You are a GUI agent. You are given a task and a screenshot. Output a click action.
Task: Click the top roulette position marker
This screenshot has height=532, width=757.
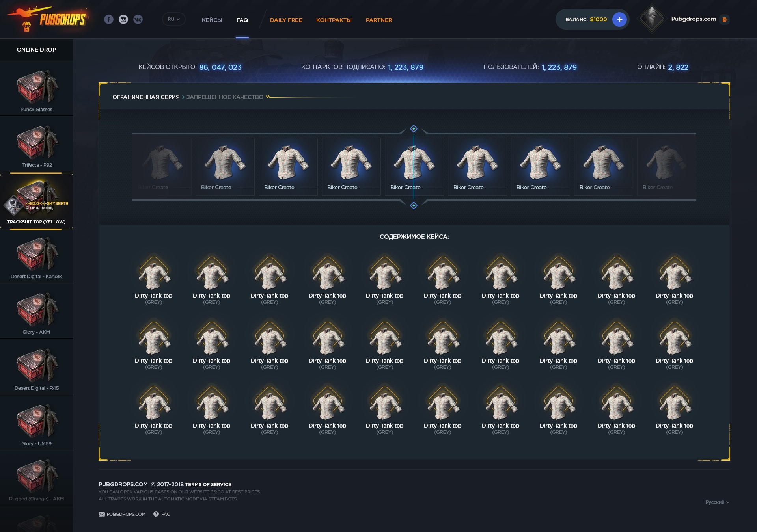(x=414, y=128)
